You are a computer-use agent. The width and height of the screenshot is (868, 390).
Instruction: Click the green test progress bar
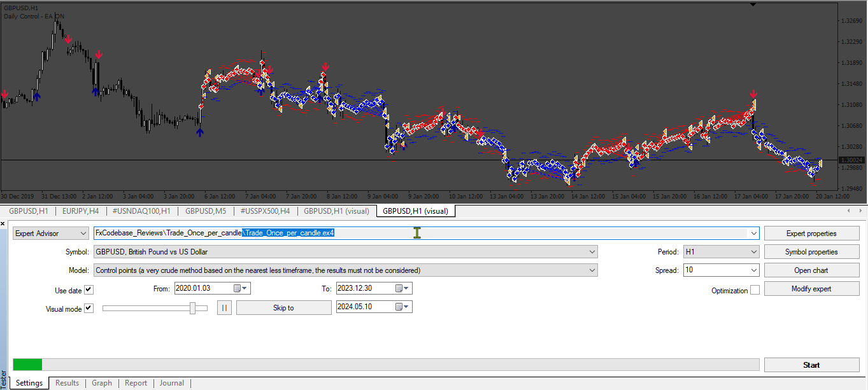27,365
